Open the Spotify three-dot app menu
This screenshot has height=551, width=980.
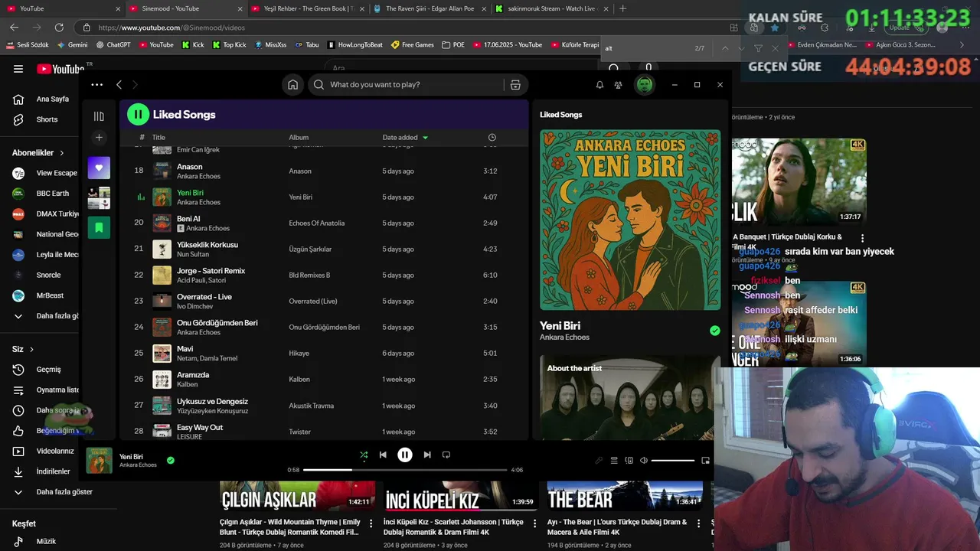click(x=96, y=85)
